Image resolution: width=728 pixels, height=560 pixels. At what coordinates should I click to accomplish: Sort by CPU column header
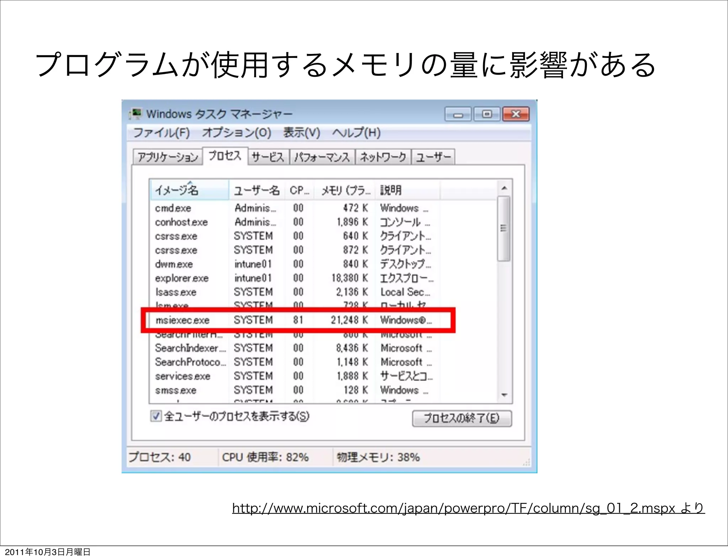(299, 190)
